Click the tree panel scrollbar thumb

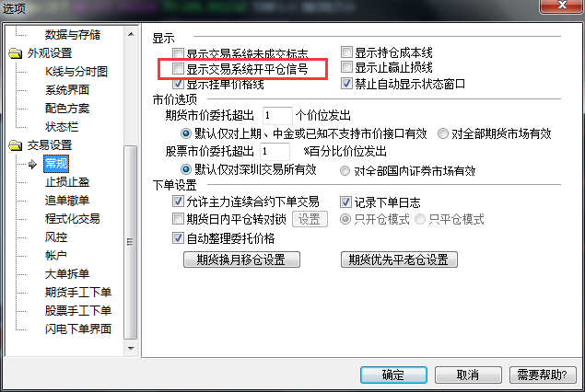coord(131,242)
